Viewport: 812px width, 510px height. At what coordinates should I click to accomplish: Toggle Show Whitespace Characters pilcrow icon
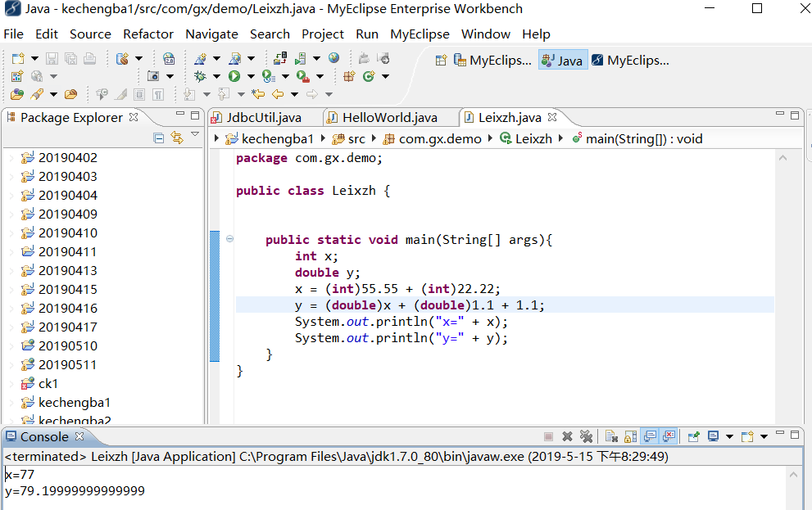(158, 94)
